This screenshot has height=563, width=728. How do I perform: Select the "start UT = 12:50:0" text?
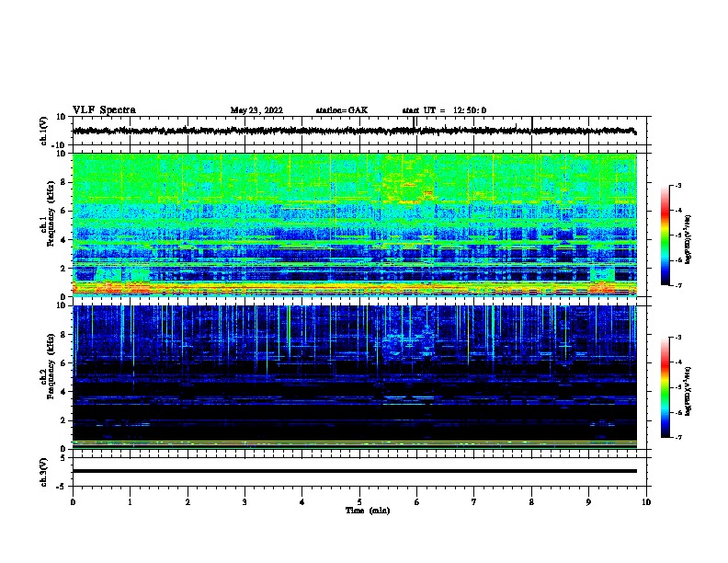click(444, 110)
